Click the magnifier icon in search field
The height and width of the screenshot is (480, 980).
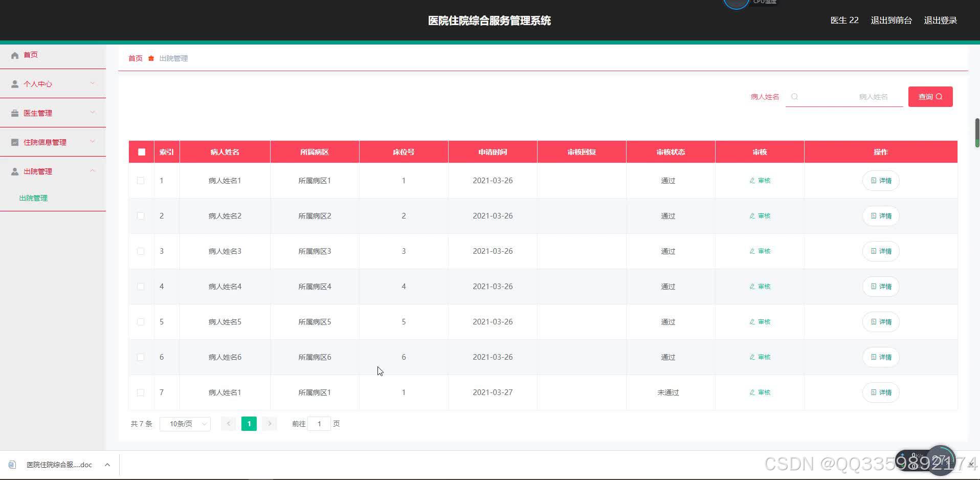[794, 97]
